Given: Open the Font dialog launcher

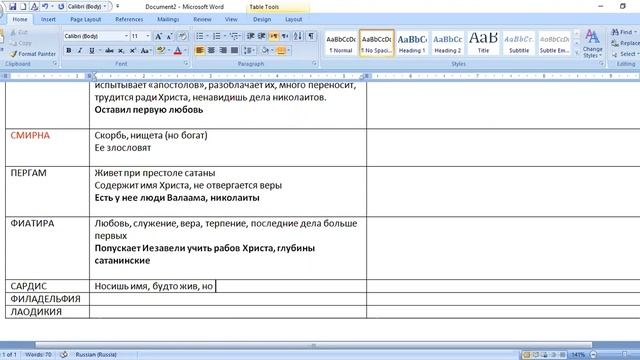Looking at the screenshot, I should 186,64.
